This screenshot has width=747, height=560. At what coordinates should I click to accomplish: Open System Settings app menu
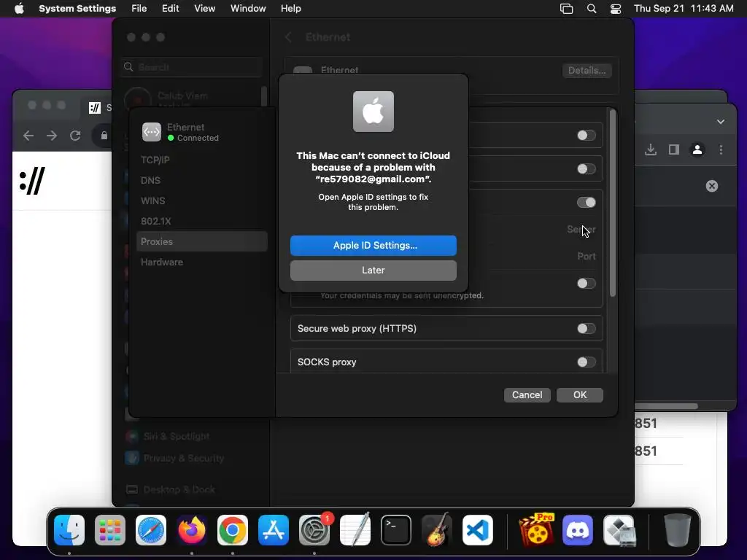pyautogui.click(x=77, y=9)
